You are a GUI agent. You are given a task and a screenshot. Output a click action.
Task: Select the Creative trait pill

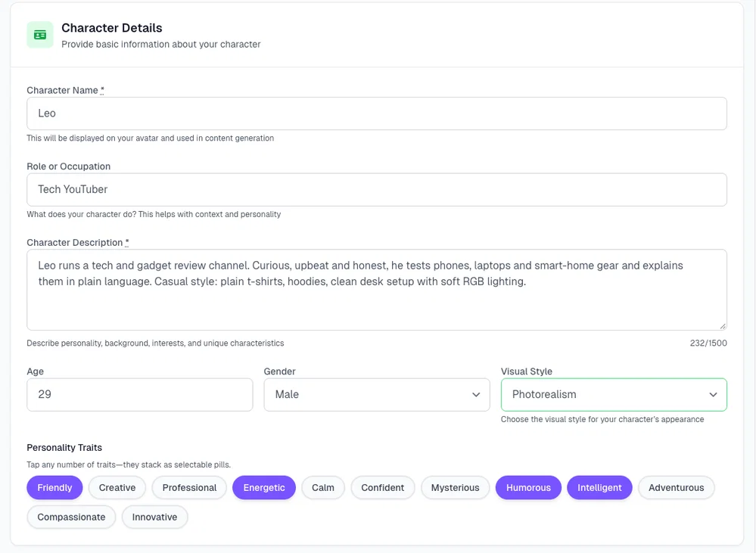(117, 487)
